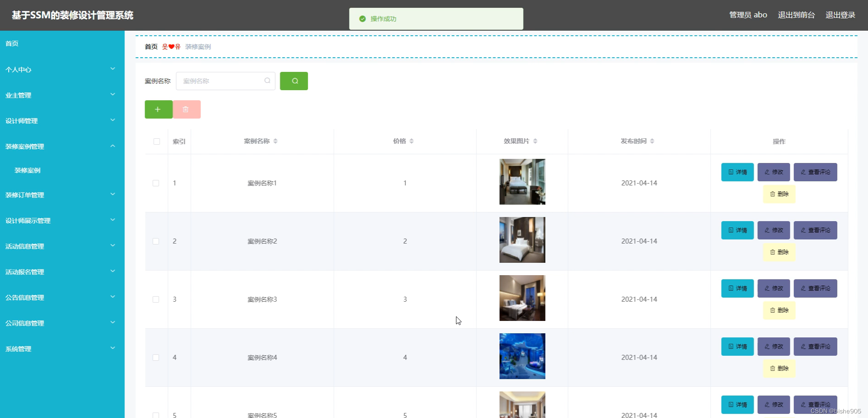
Task: Click 修改 for 案例名称4 row
Action: (774, 347)
